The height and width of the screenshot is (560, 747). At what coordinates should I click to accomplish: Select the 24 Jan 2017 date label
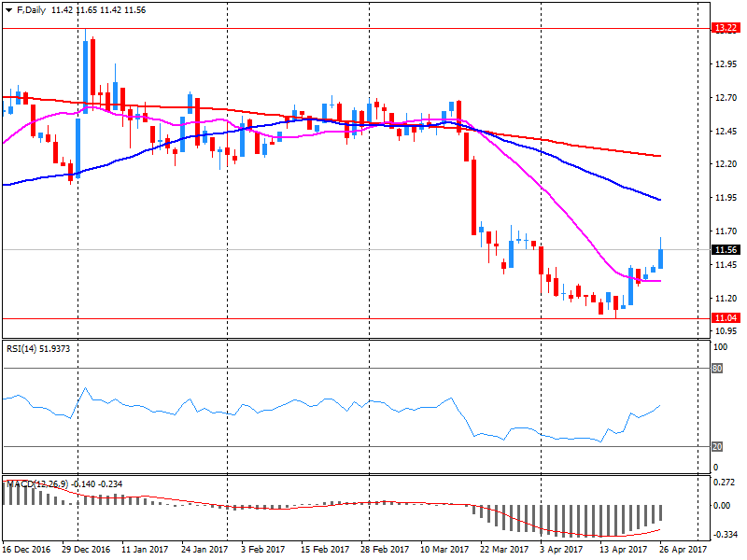[x=204, y=549]
